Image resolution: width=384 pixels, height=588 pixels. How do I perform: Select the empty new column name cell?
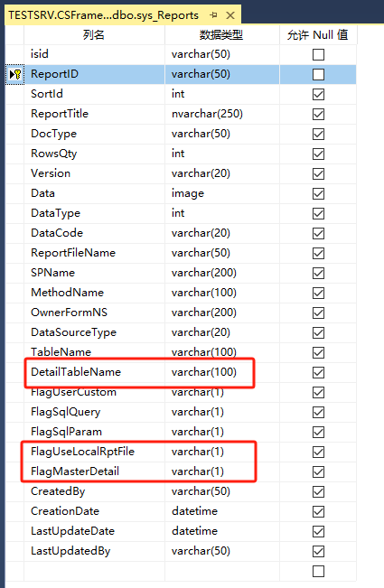[95, 571]
